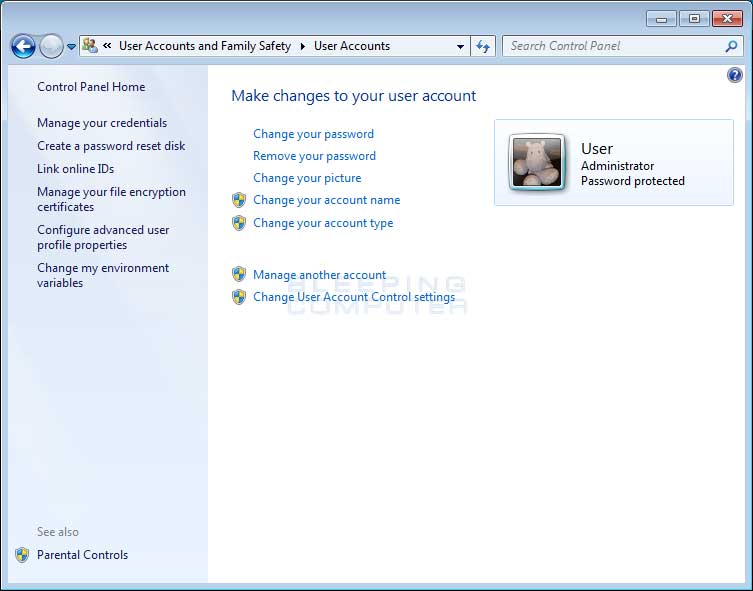Open Configure advanced user profile properties
Viewport: 753px width, 591px height.
pyautogui.click(x=103, y=237)
